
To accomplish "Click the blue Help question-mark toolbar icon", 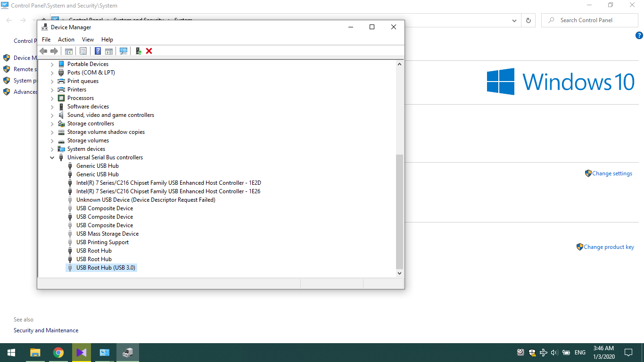I will point(98,51).
